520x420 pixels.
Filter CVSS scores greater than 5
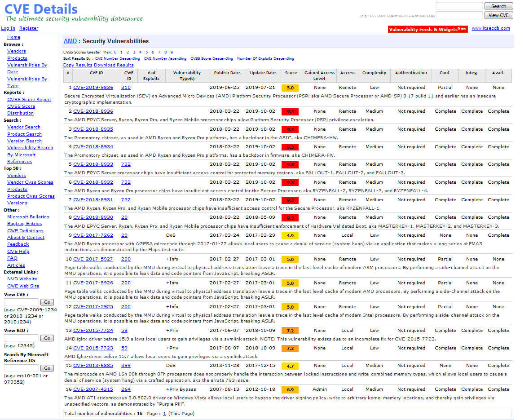[x=146, y=52]
